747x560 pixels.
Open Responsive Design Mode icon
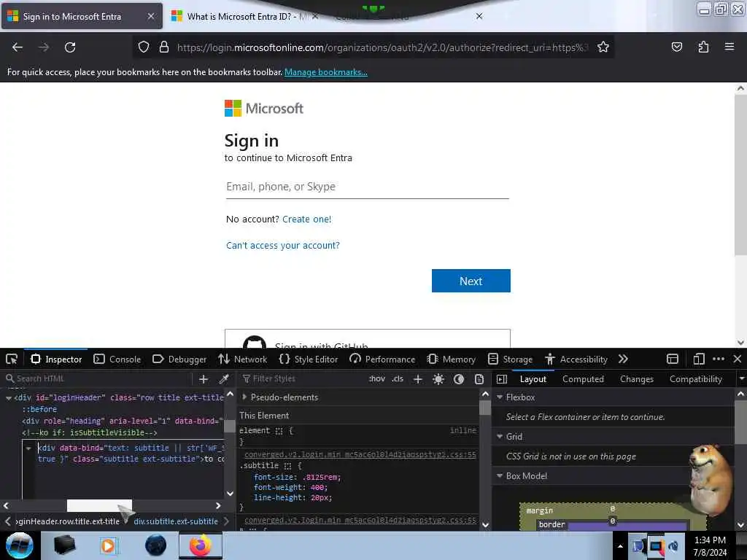click(699, 359)
